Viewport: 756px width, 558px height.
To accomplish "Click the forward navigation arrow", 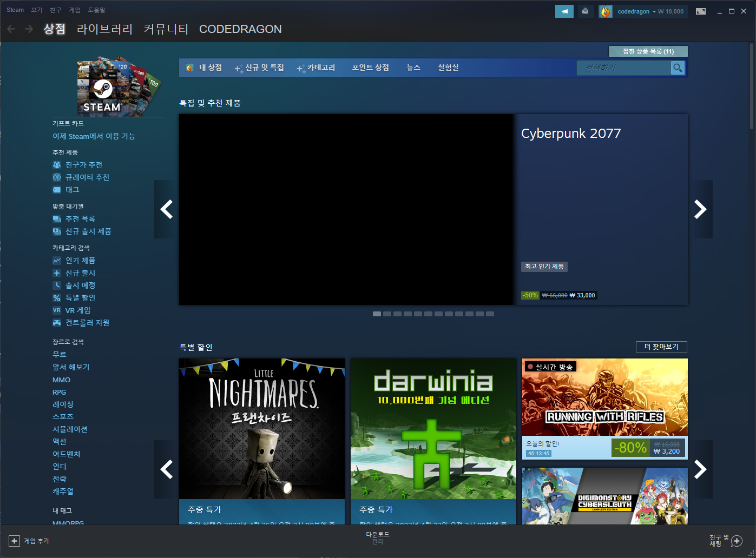I will pyautogui.click(x=29, y=29).
